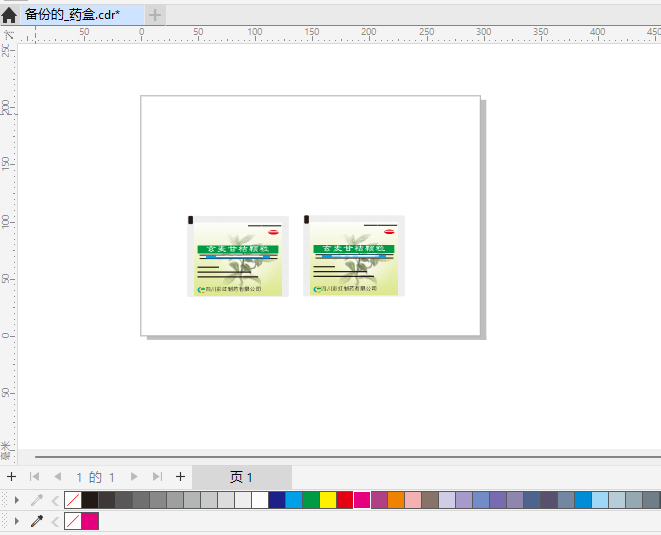
Task: Choose the sky blue swatch near the palette end
Action: pos(583,500)
